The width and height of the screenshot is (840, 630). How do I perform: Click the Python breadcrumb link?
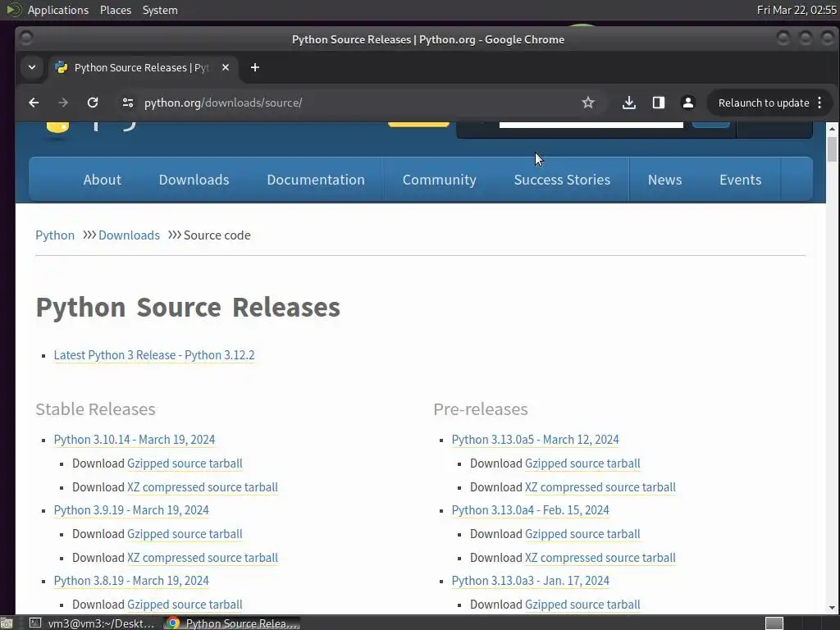coord(55,235)
